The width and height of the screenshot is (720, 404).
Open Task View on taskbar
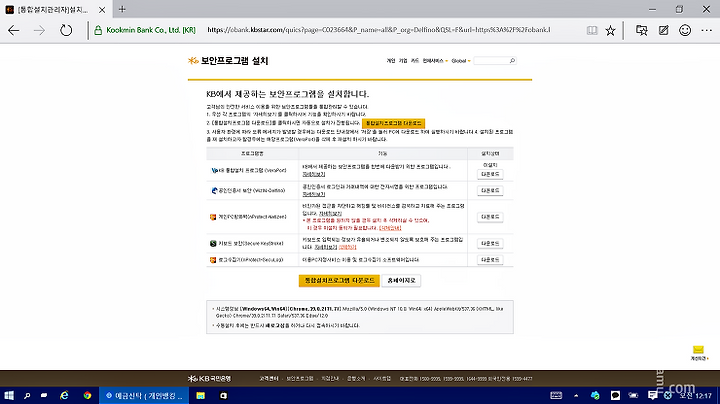pos(44,395)
